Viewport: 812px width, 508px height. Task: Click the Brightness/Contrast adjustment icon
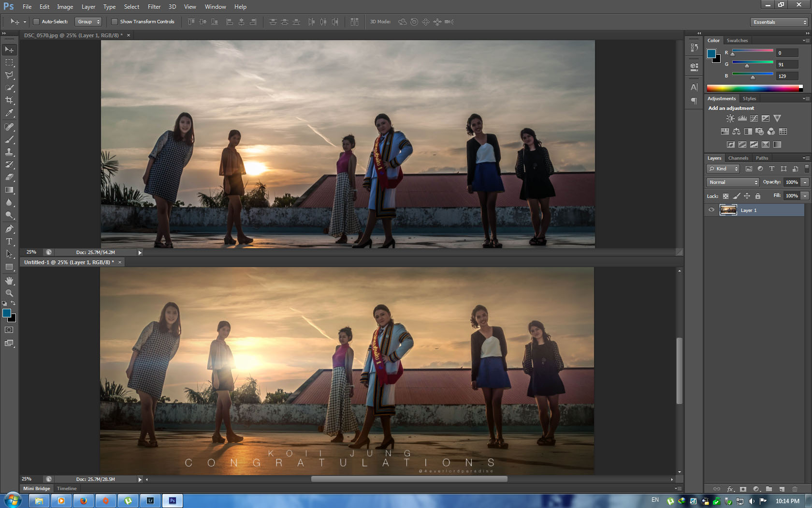[x=730, y=119]
